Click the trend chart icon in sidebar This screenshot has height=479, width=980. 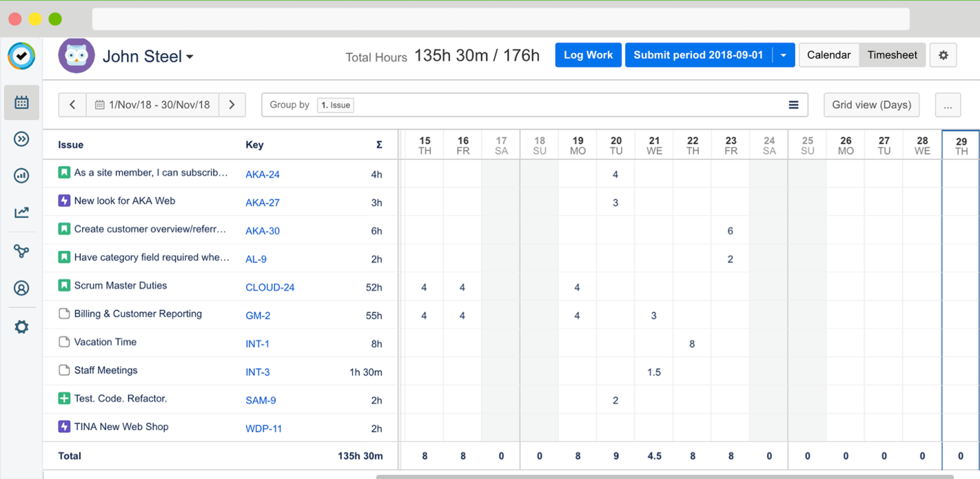point(22,212)
